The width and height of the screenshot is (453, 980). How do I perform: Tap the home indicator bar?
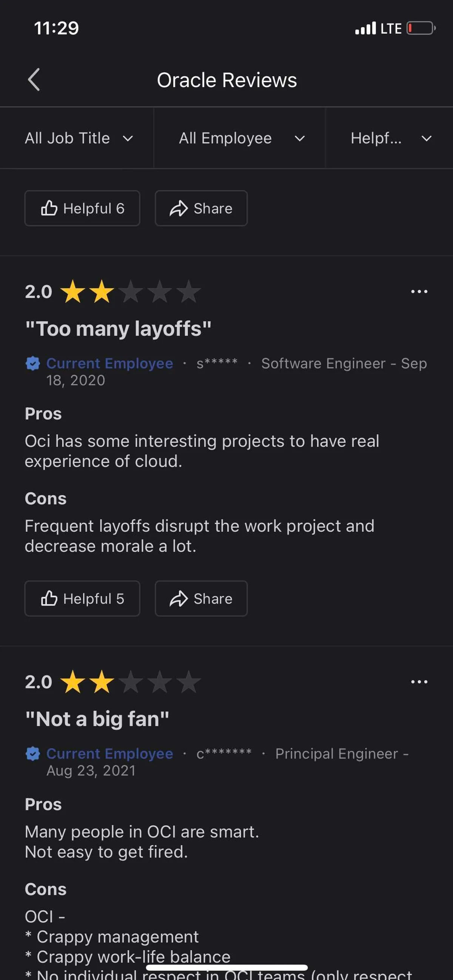226,968
